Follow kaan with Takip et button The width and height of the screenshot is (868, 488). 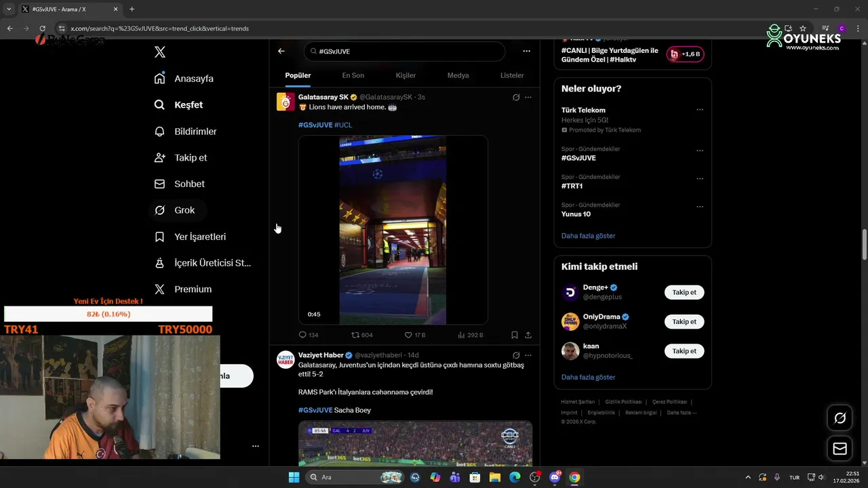point(684,351)
